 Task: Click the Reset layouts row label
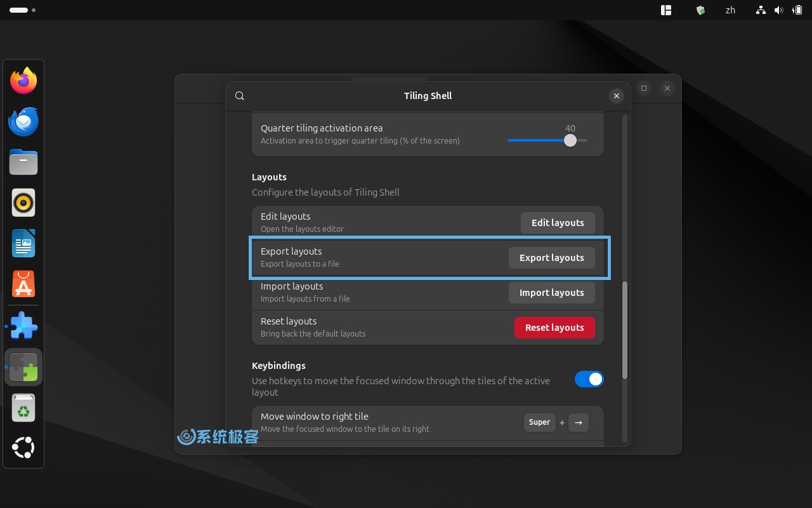[x=289, y=321]
